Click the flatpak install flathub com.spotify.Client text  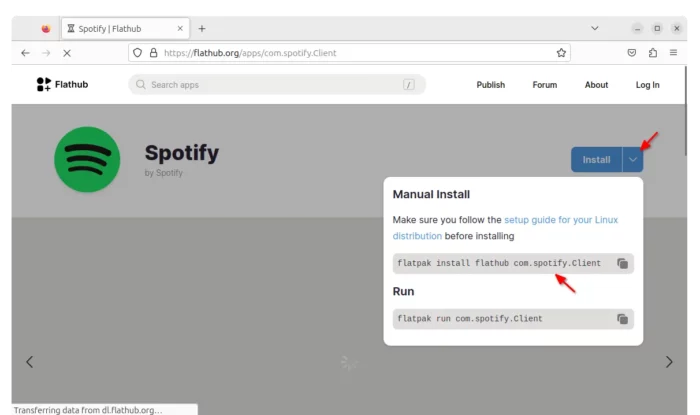[x=499, y=263]
